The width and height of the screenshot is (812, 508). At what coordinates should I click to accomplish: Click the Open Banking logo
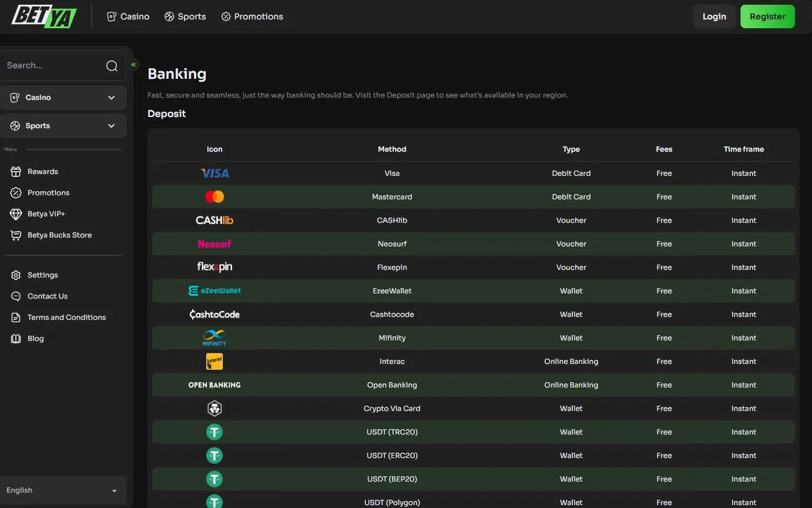(214, 385)
